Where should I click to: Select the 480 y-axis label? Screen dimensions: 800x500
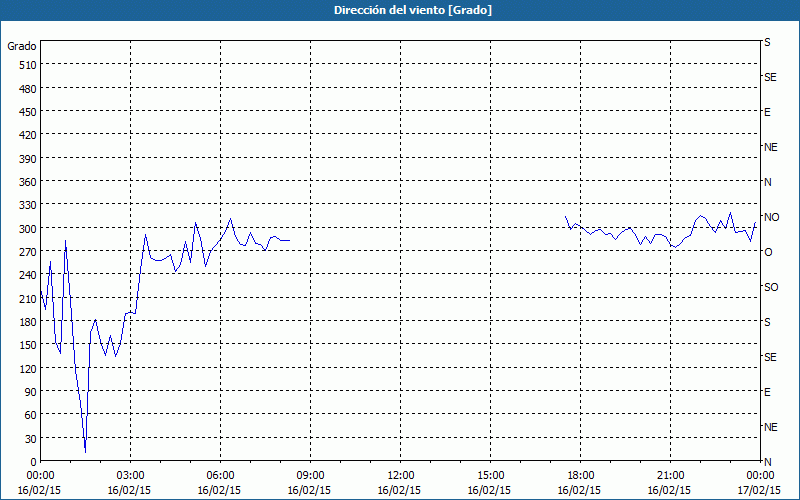28,89
